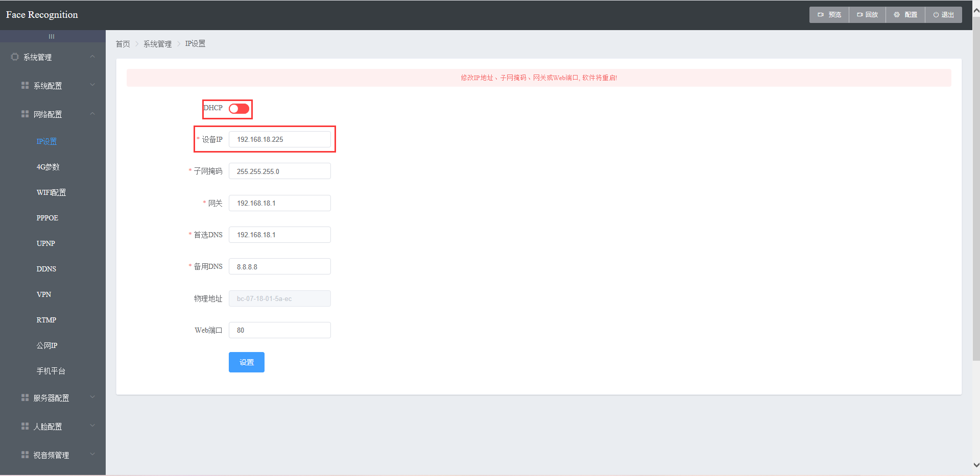Click the page vertical scrollbar down arrow
980x476 pixels.
point(976,465)
